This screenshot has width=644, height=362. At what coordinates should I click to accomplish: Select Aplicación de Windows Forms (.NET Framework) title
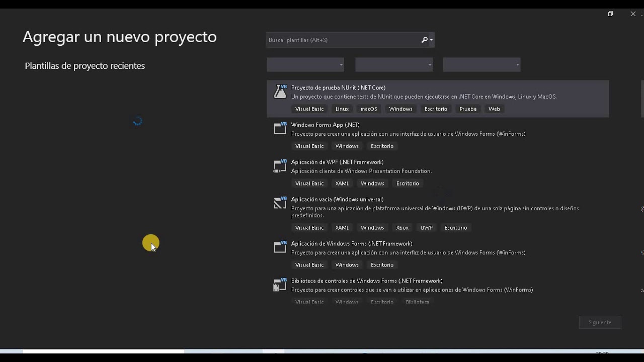352,243
